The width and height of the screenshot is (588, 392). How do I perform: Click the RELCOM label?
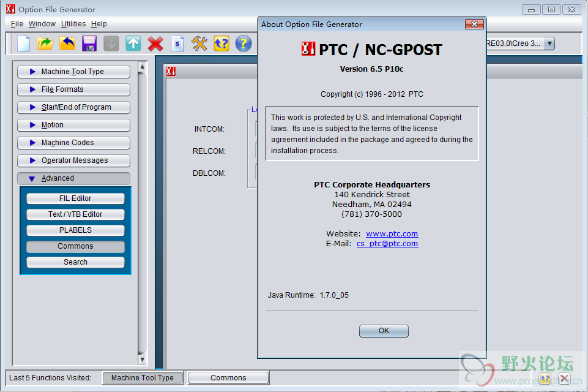pyautogui.click(x=209, y=151)
